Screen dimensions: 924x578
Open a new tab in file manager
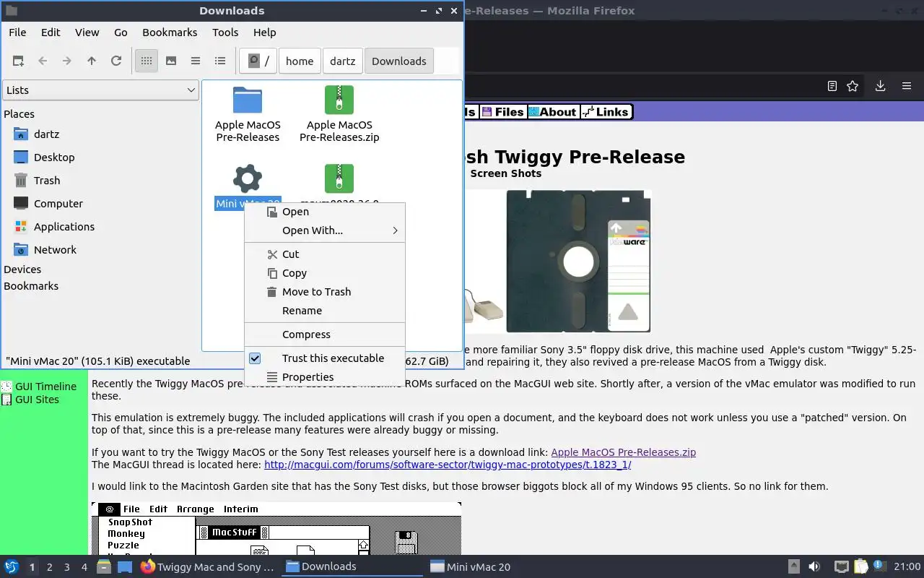click(18, 61)
